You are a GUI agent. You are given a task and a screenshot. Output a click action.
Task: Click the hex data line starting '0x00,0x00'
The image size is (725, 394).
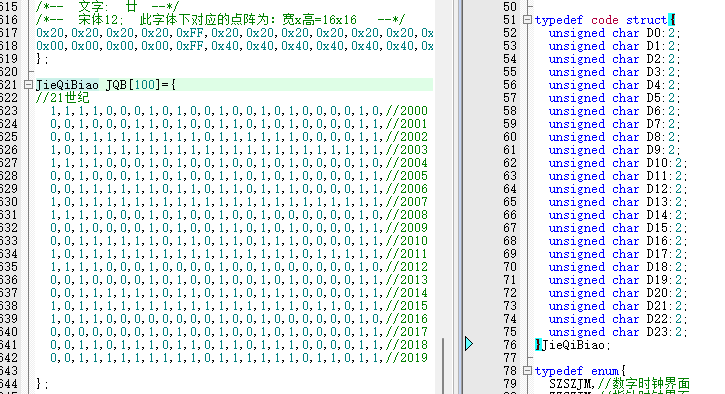click(234, 46)
